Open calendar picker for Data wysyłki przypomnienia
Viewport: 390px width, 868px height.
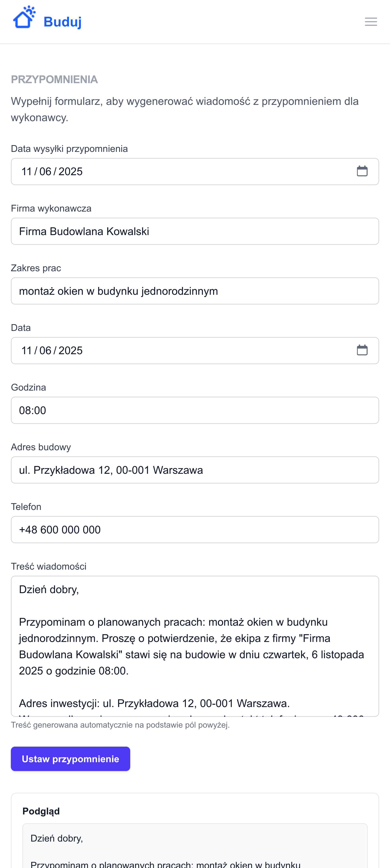362,171
